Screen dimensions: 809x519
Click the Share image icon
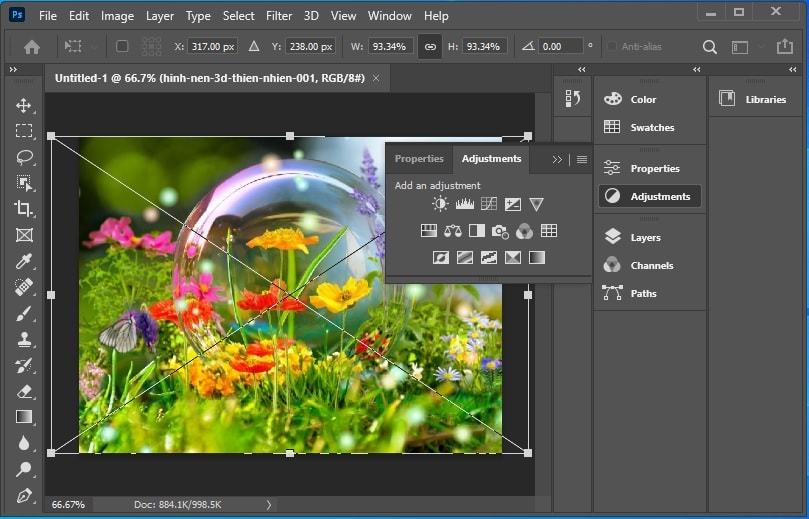pos(785,46)
